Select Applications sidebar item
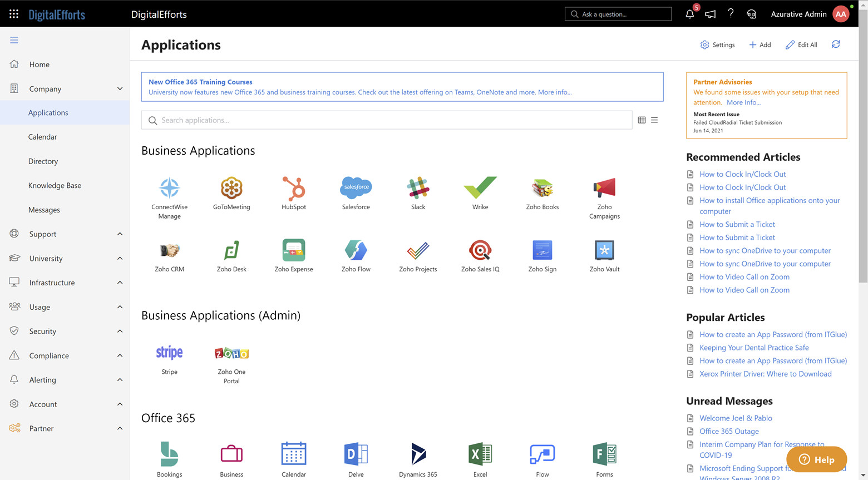This screenshot has height=480, width=868. pos(65,112)
